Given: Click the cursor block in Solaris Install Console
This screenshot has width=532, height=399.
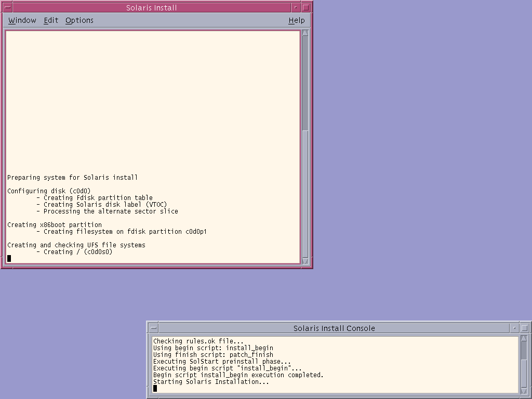Looking at the screenshot, I should 155,388.
